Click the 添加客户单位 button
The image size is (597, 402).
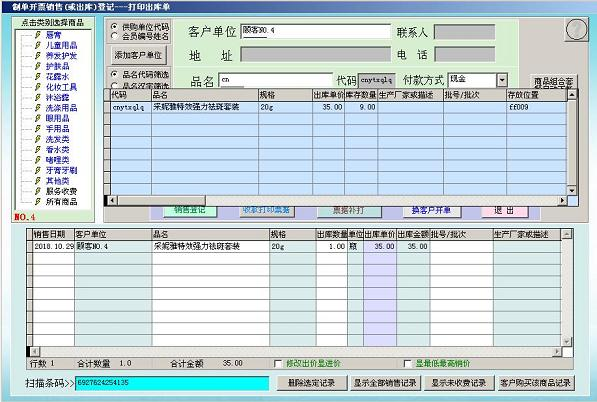(x=138, y=55)
